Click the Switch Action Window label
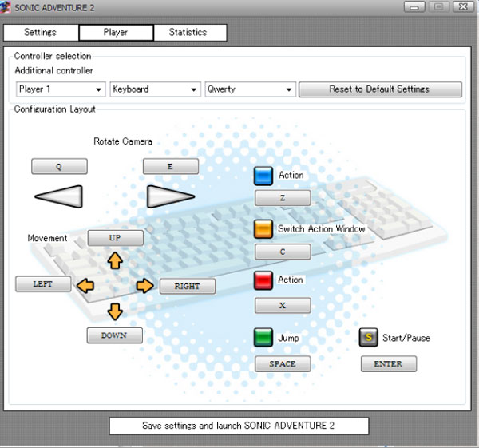 point(322,228)
